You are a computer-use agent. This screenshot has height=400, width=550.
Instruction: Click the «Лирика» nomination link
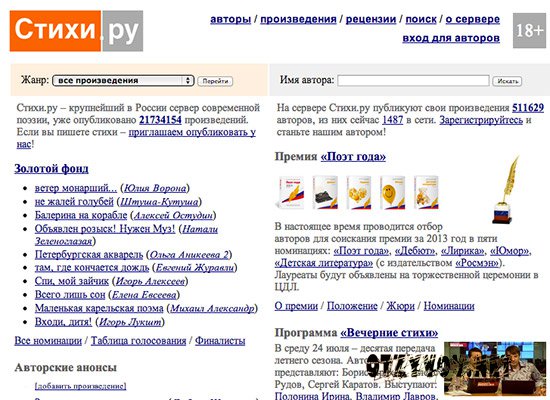[463, 251]
